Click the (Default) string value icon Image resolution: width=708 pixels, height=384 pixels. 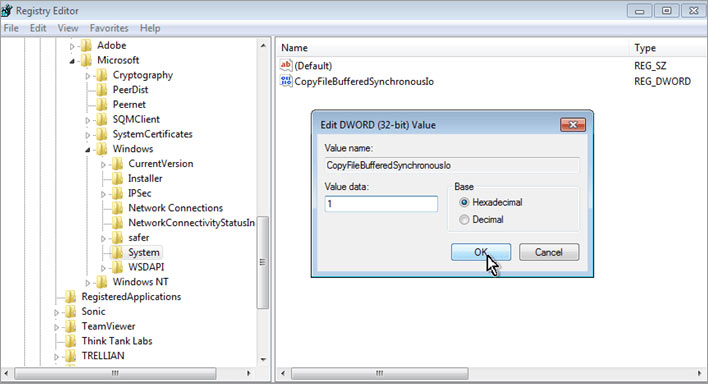point(286,66)
